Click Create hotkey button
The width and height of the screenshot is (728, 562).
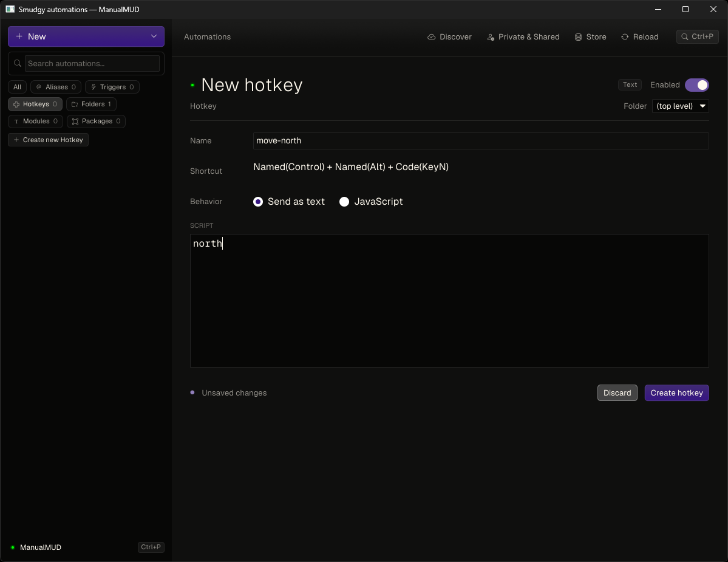click(676, 393)
